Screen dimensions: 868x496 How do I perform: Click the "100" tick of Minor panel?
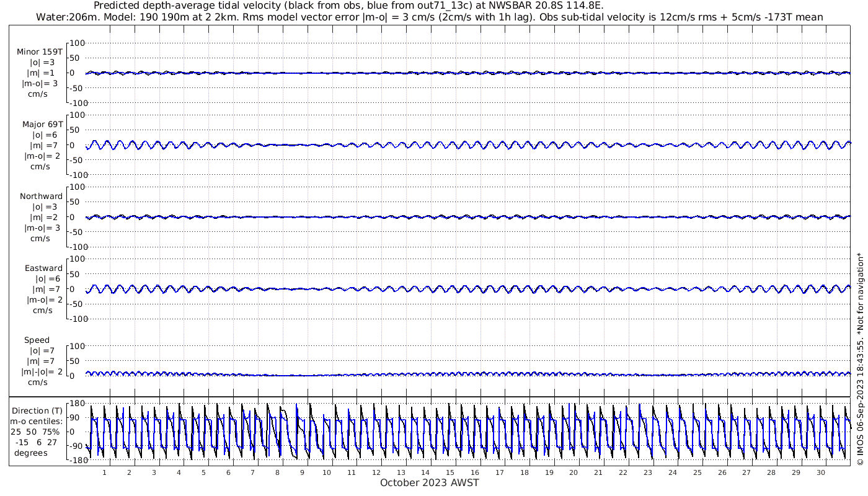tap(76, 43)
